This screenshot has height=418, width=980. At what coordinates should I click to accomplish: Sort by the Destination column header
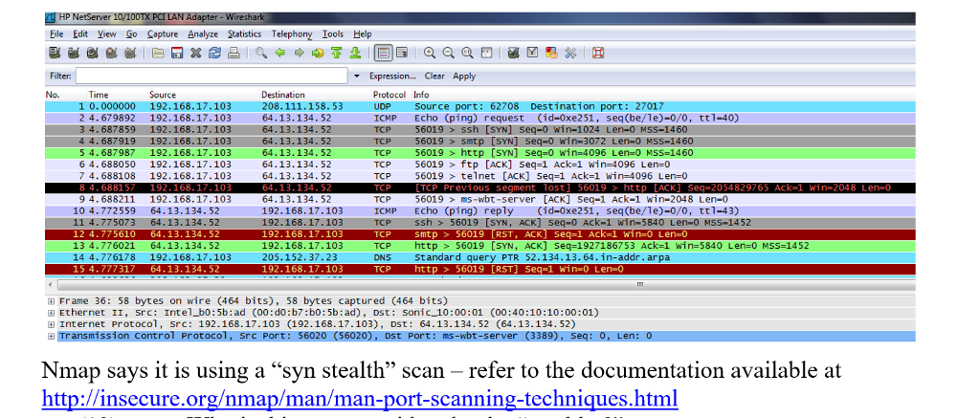283,95
